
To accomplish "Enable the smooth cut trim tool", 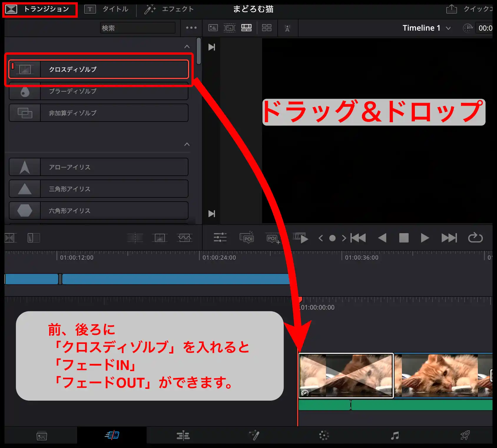I will pos(185,238).
